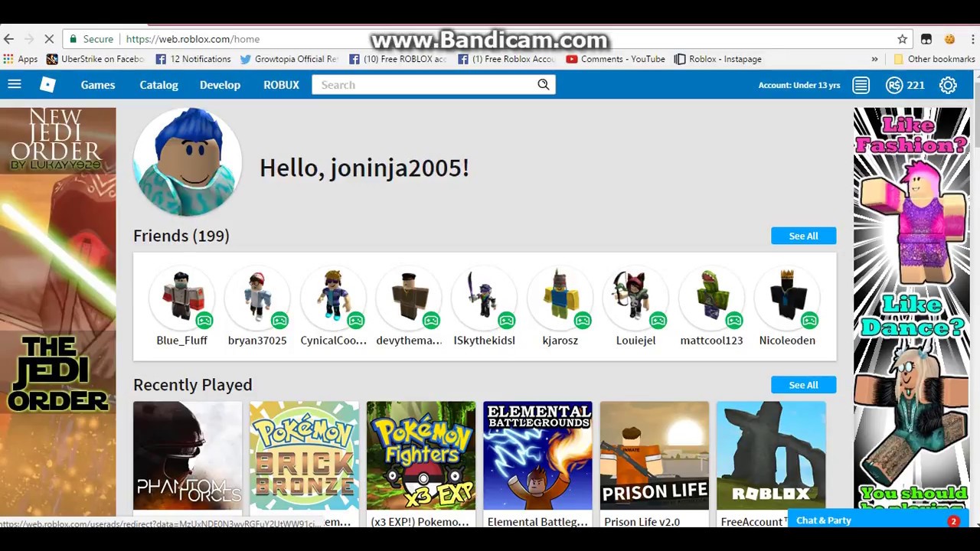The height and width of the screenshot is (551, 980).
Task: Open Prison Life game thumbnail
Action: point(654,455)
